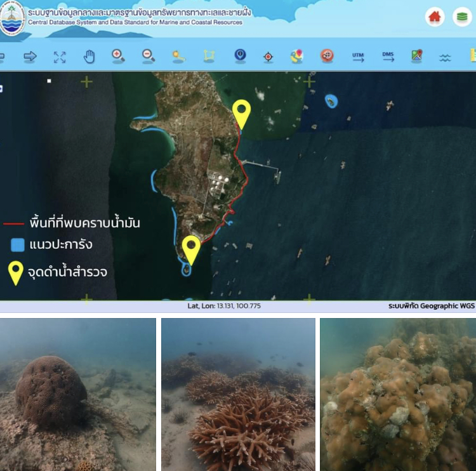
Task: Click the northern yellow dive survey pin
Action: [x=241, y=114]
